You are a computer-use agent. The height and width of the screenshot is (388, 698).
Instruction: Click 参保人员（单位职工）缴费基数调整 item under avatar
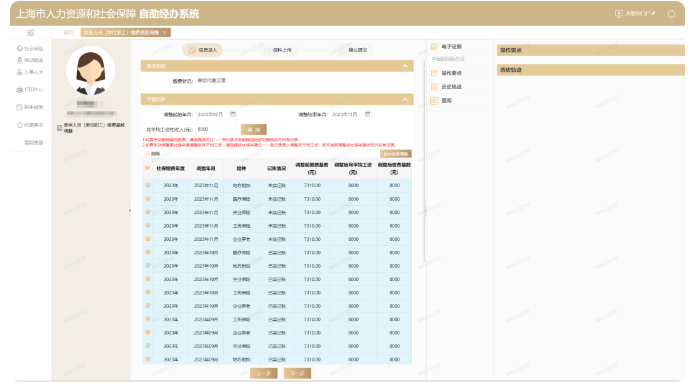point(91,128)
